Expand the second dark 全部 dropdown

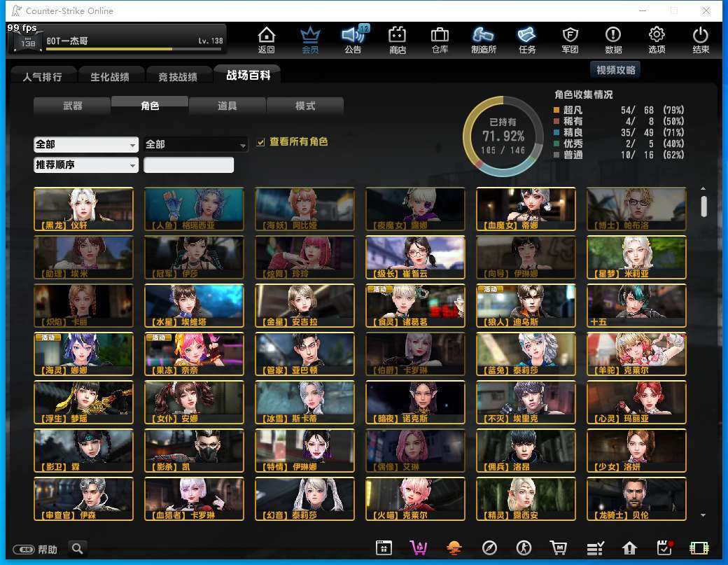click(x=196, y=144)
